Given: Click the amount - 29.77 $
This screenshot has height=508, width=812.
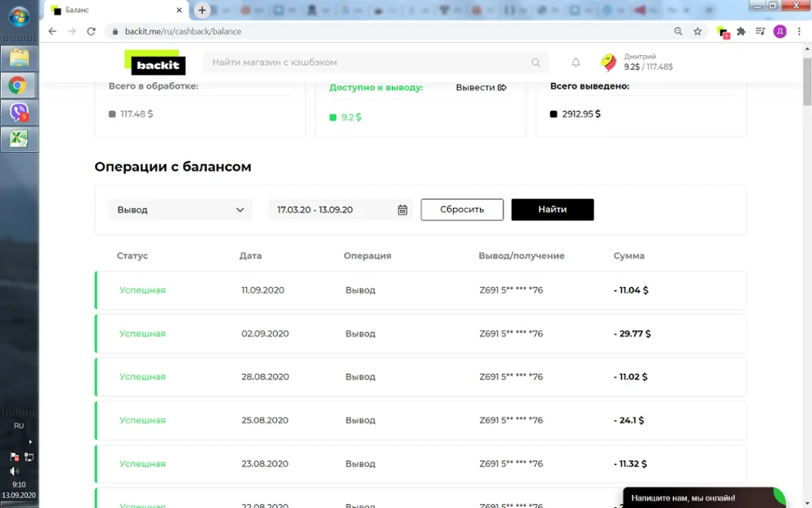Looking at the screenshot, I should tap(633, 334).
